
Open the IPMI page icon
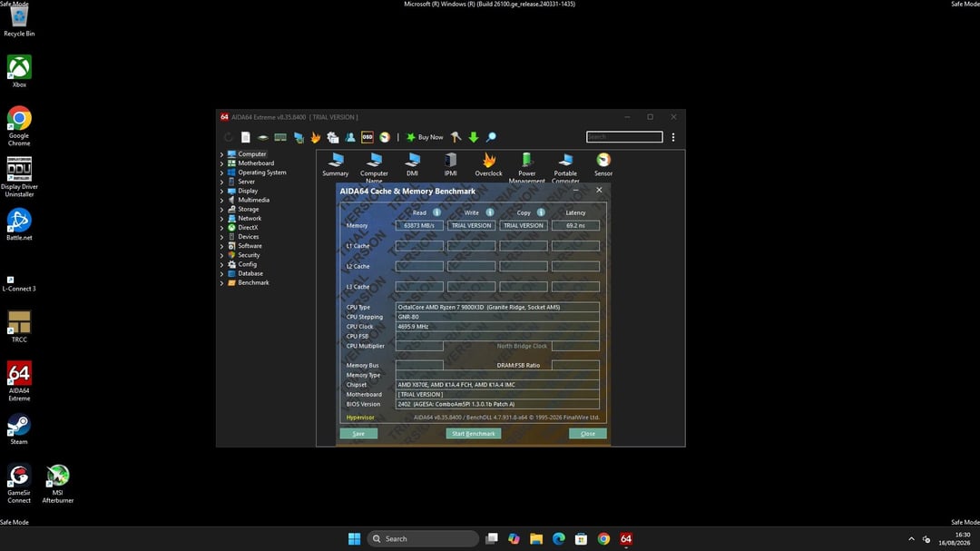coord(451,164)
